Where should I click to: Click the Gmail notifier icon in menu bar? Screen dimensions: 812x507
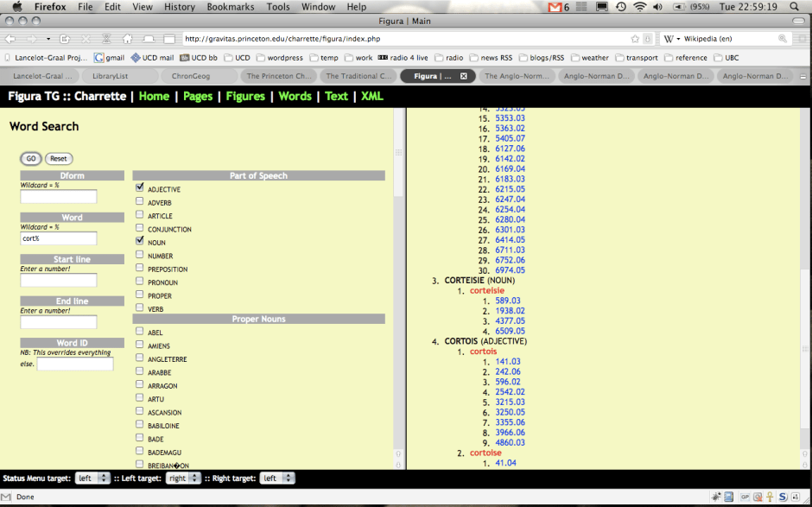[x=555, y=7]
